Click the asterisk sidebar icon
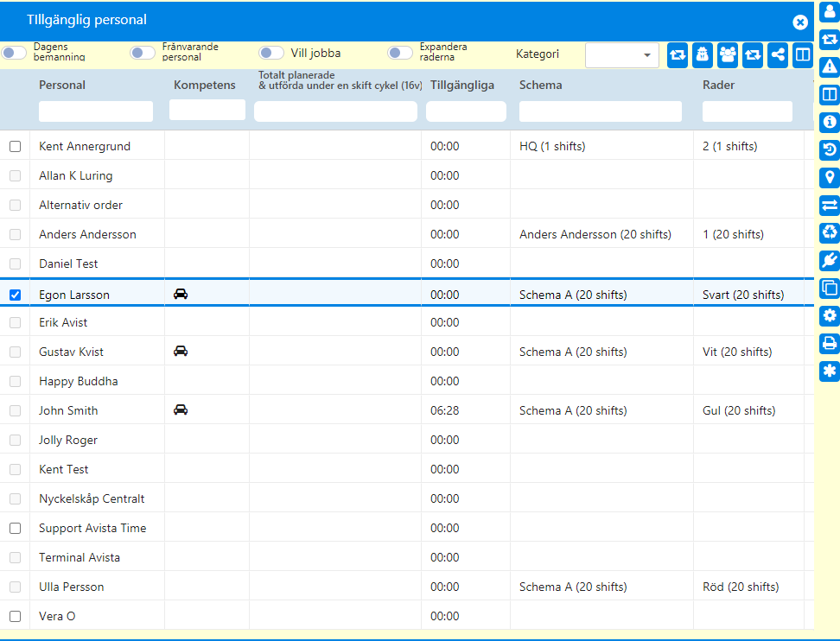 (x=830, y=371)
